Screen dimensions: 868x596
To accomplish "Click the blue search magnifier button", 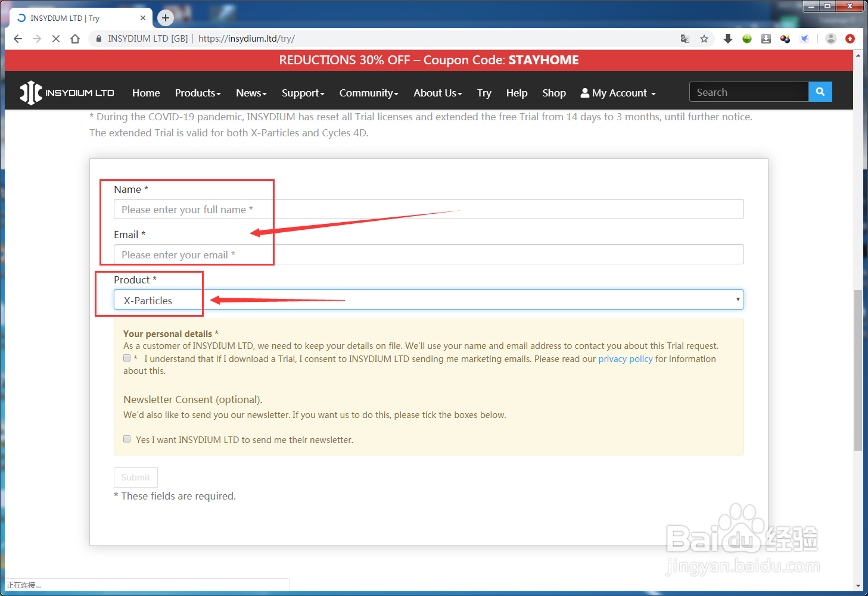I will (820, 92).
